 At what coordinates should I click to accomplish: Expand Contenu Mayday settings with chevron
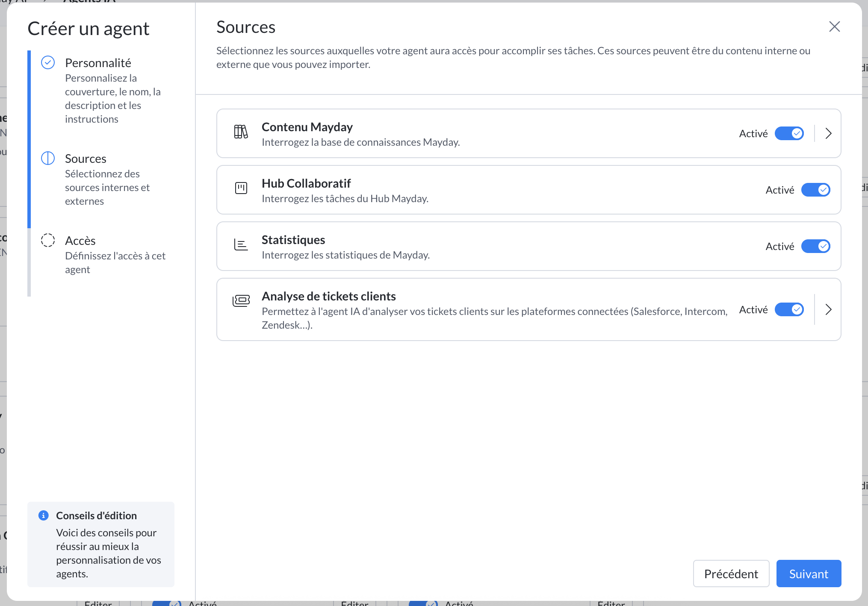coord(828,133)
